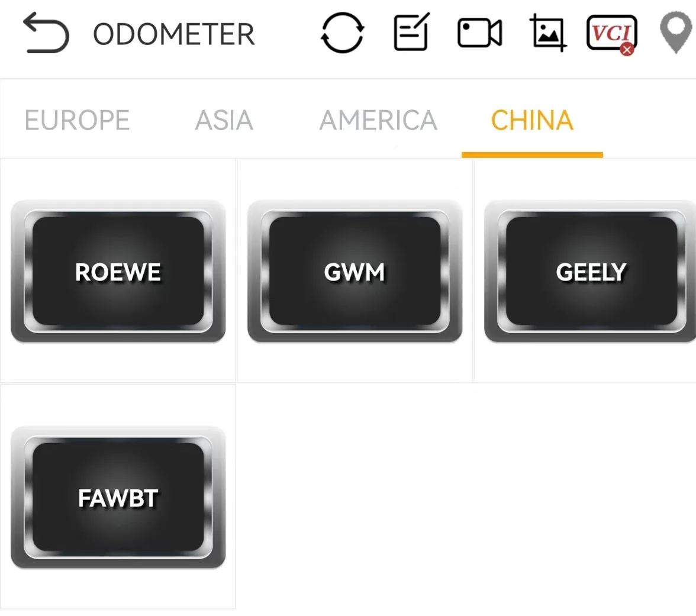Open the GEELY brand tile
This screenshot has width=696, height=616.
(591, 271)
